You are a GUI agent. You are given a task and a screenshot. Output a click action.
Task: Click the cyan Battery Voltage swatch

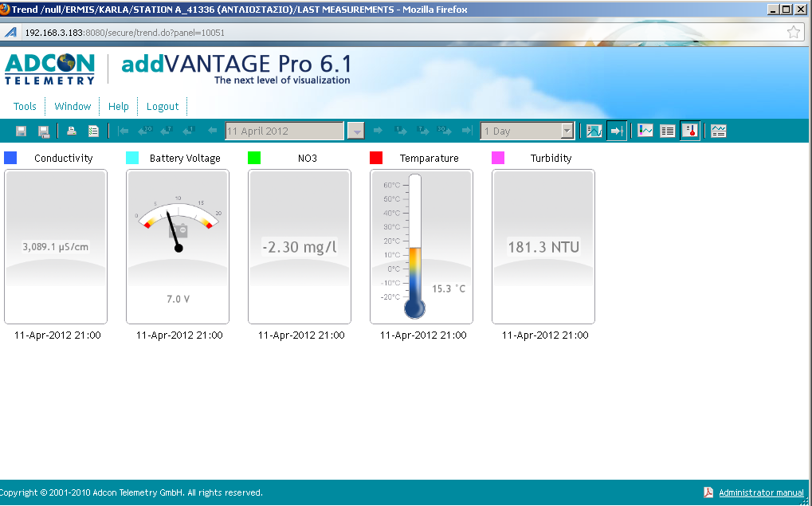132,158
